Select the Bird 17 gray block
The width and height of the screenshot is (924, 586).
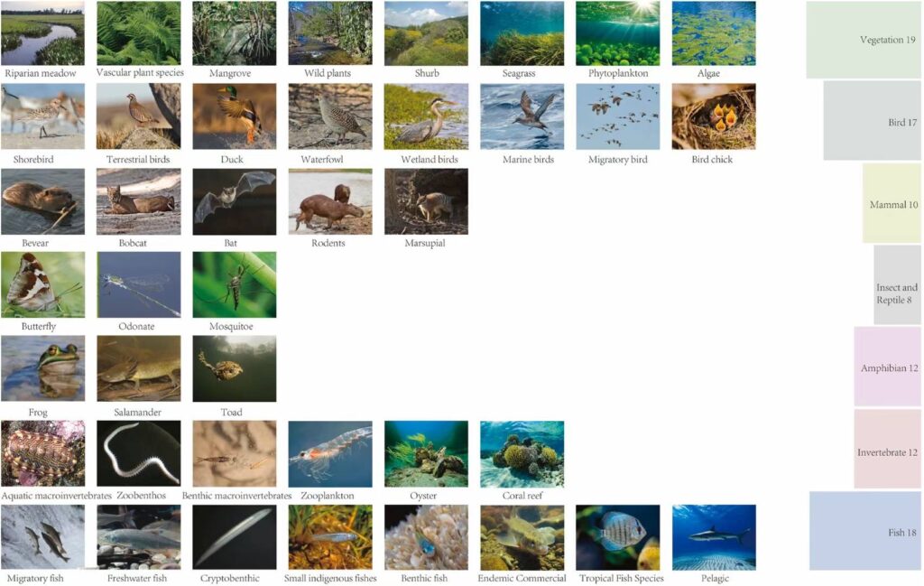point(873,121)
